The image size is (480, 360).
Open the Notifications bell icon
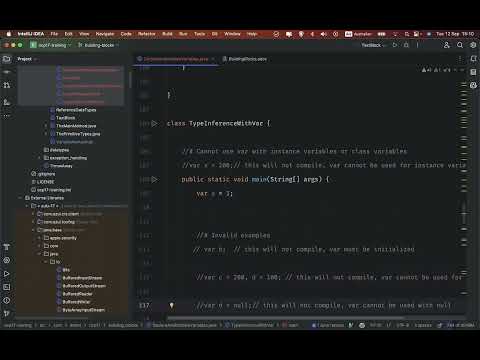(x=473, y=59)
